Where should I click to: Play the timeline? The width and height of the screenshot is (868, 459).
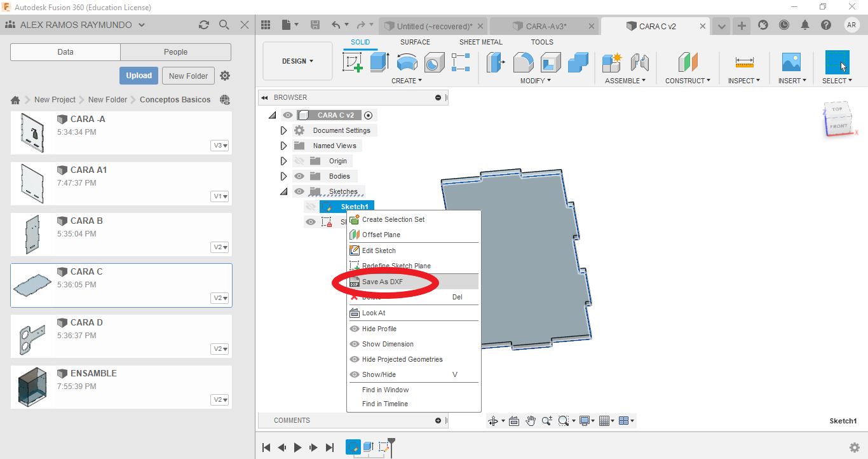[297, 448]
